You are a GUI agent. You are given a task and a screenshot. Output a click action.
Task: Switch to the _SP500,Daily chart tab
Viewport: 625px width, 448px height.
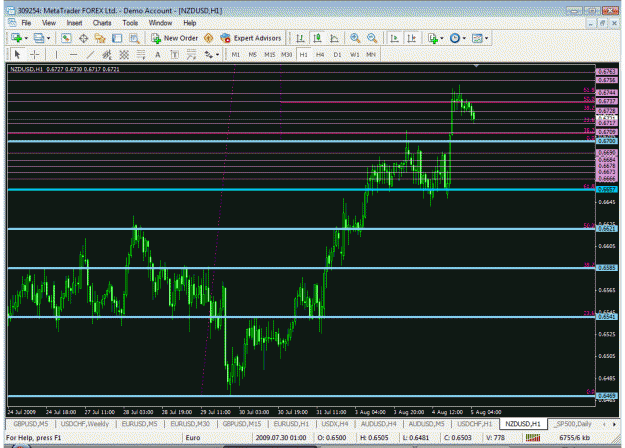(573, 424)
